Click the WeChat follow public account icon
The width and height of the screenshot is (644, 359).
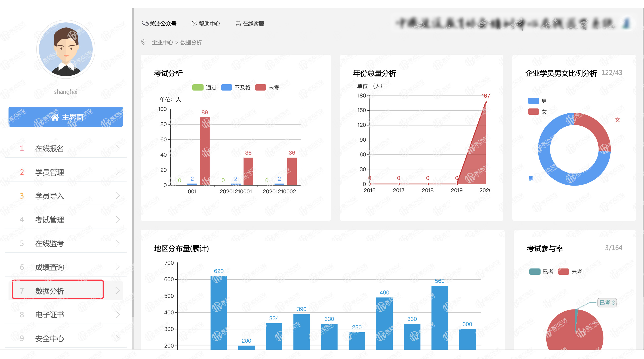click(145, 24)
